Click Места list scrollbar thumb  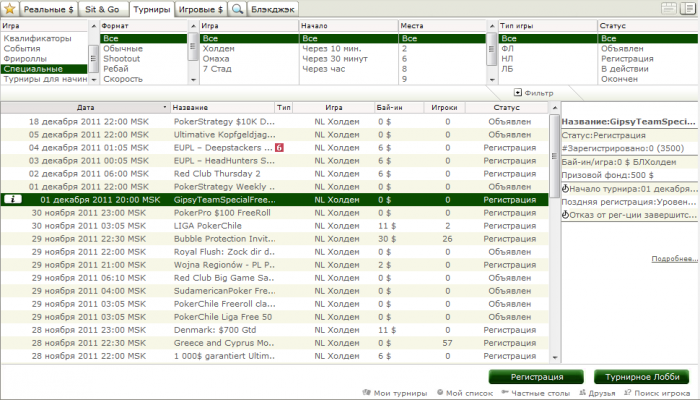tap(492, 49)
